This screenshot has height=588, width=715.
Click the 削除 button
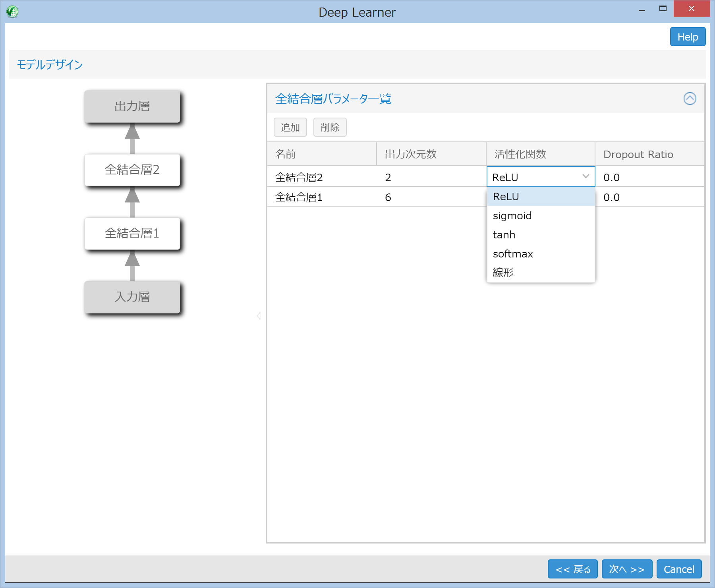(330, 128)
